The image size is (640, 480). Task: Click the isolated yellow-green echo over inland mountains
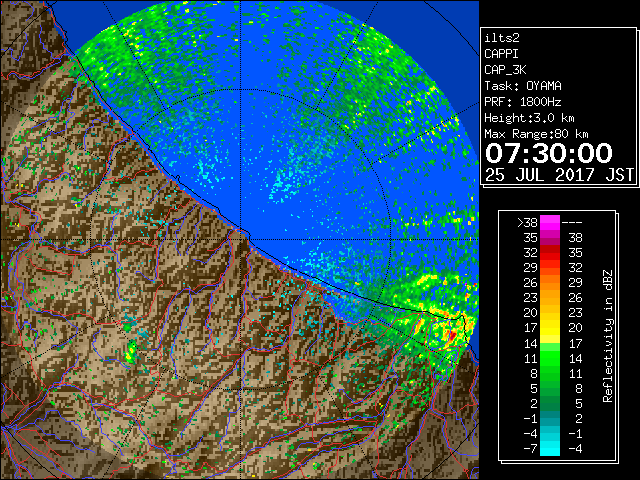[x=131, y=352]
